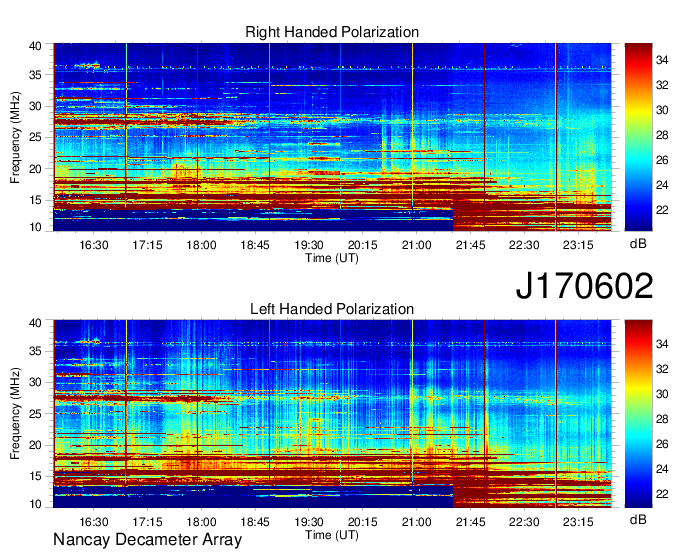Click the Right Handed Polarization title

tap(332, 32)
